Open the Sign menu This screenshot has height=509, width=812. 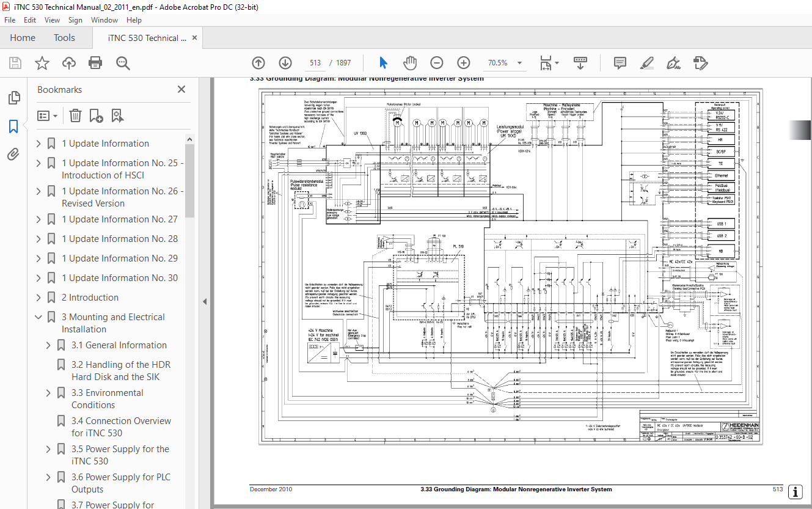[75, 20]
